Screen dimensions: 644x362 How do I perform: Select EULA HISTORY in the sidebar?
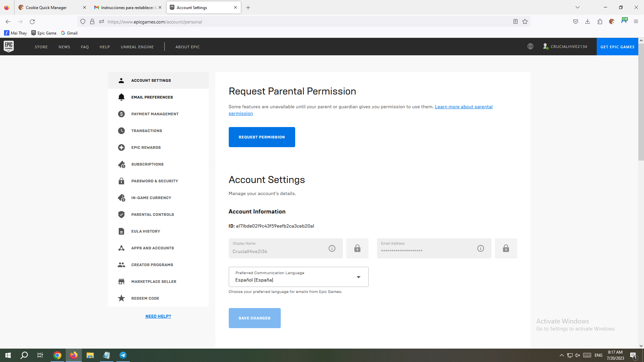[158, 231]
